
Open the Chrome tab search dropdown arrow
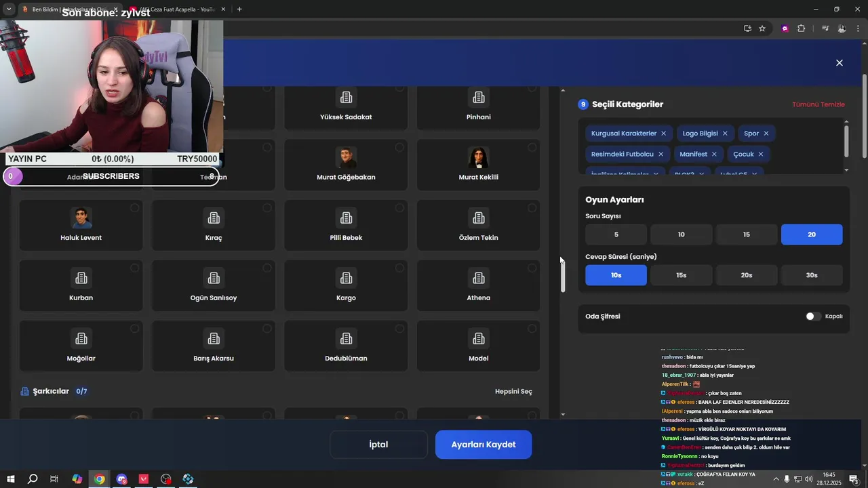(9, 9)
